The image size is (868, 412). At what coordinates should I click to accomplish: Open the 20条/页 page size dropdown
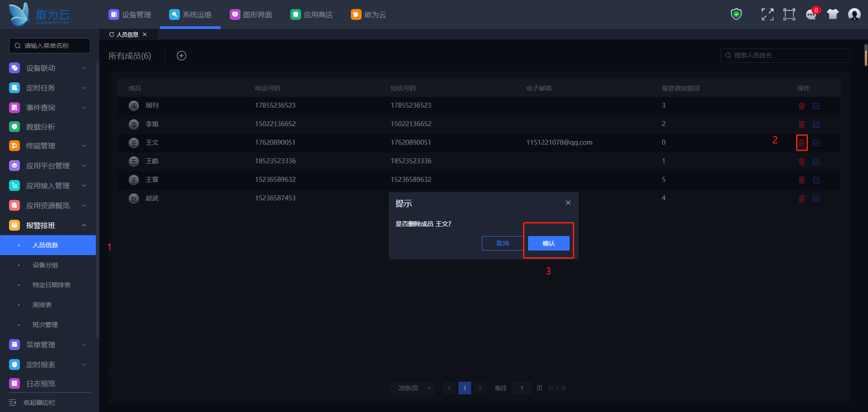pos(412,388)
